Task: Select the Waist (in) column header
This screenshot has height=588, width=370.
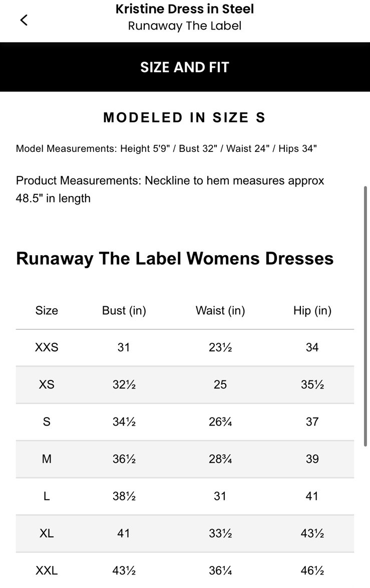Action: (220, 310)
